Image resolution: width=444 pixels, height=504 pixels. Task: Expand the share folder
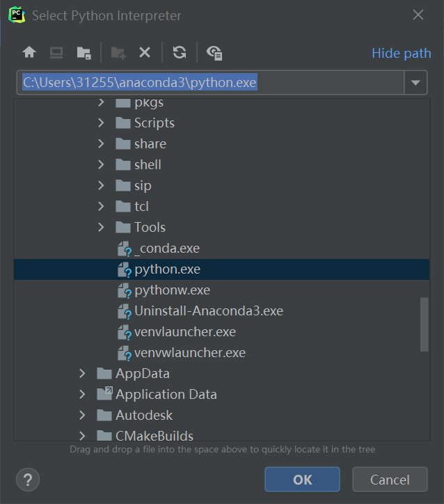coord(101,143)
